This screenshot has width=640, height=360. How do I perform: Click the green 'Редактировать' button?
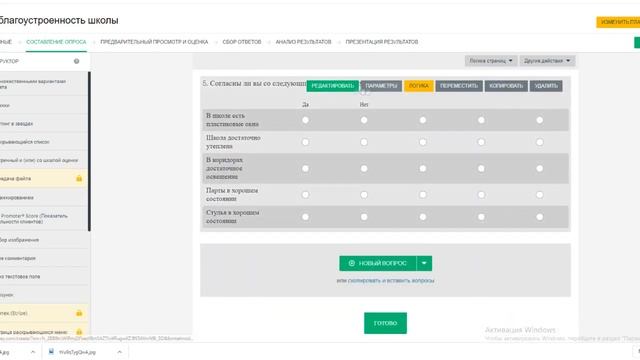pos(333,86)
